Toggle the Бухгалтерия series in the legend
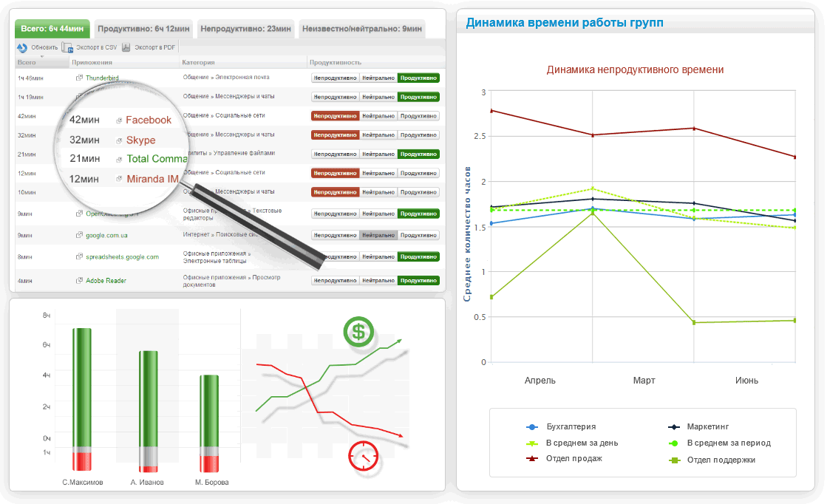Image resolution: width=827 pixels, height=504 pixels. pos(561,427)
